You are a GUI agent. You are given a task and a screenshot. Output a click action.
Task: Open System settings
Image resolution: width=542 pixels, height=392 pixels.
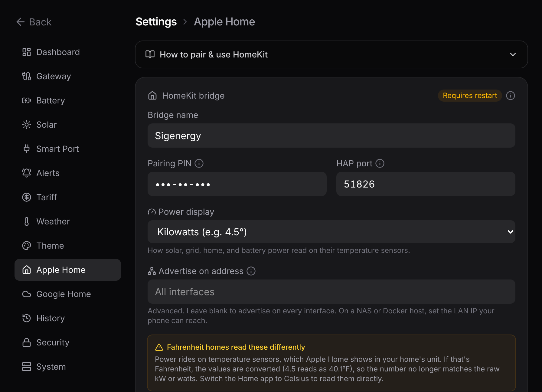click(68, 367)
